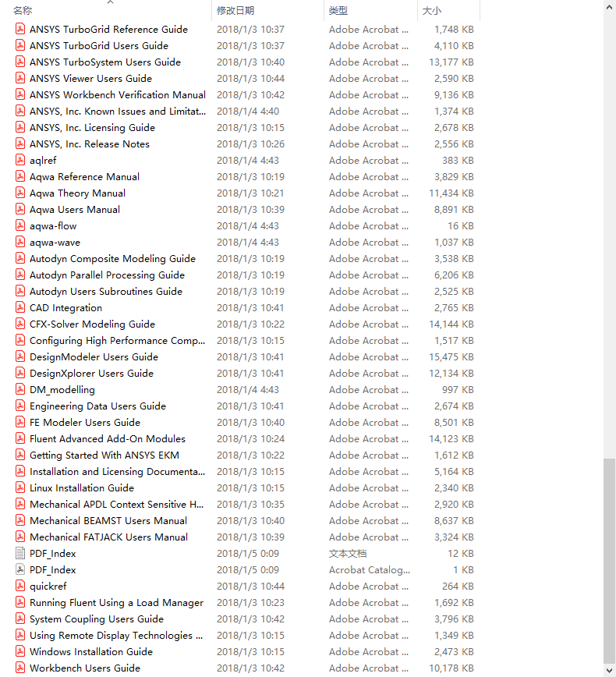Click PDF icon of CFX-Solver Modeling Guide

pyautogui.click(x=20, y=324)
